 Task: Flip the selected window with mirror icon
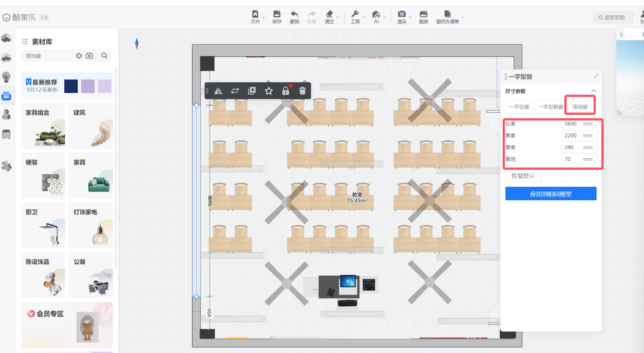click(218, 91)
